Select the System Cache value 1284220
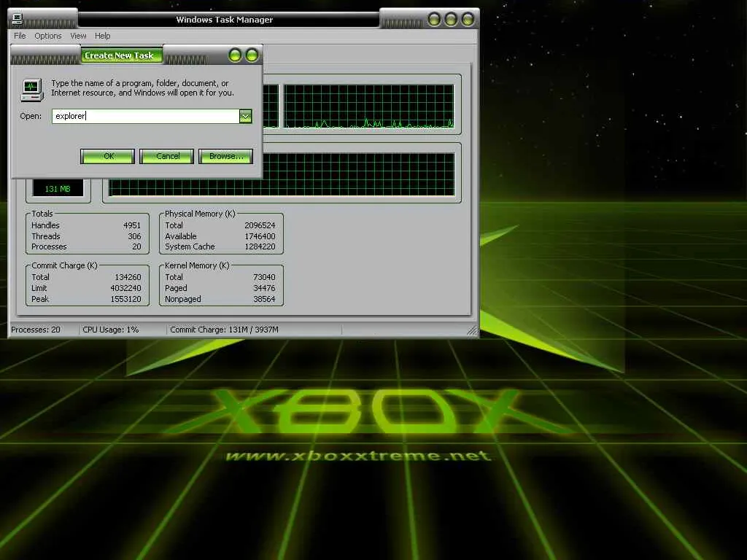Image resolution: width=747 pixels, height=560 pixels. [260, 246]
